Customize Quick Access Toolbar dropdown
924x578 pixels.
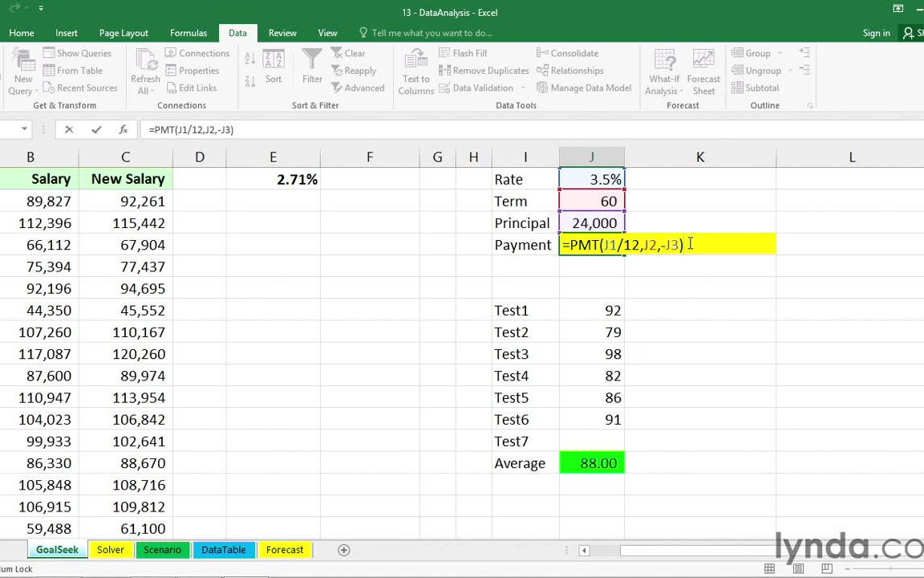pos(41,8)
